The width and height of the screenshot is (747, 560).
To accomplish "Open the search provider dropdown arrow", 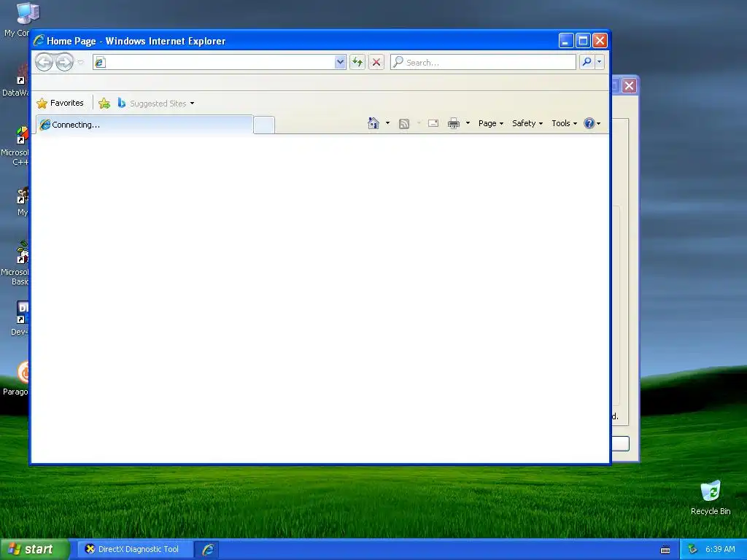I will click(600, 62).
